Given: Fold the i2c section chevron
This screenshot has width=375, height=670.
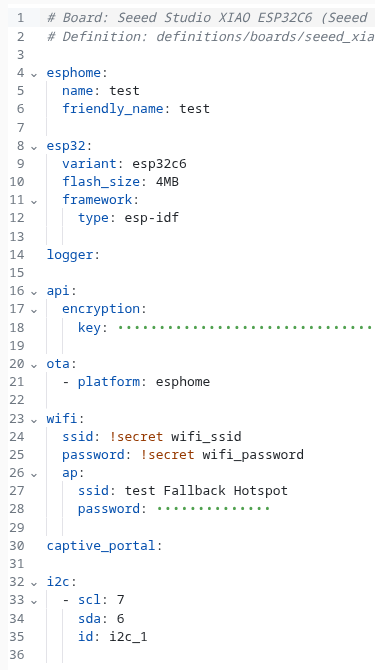Looking at the screenshot, I should point(34,583).
